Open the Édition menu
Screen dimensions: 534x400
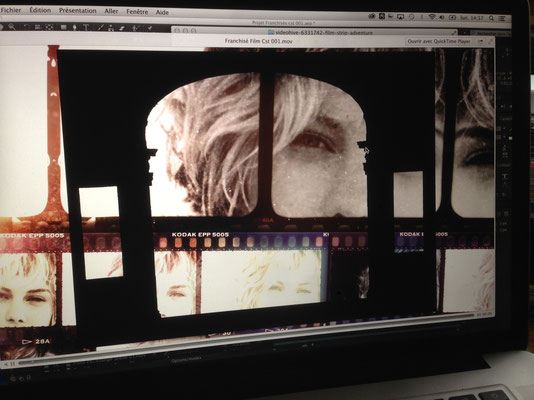coord(40,10)
